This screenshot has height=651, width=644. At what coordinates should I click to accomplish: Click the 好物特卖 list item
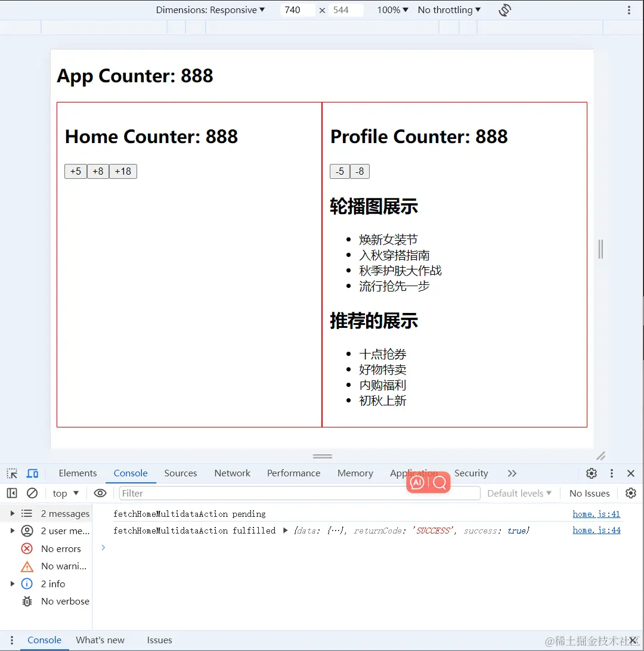pos(382,370)
